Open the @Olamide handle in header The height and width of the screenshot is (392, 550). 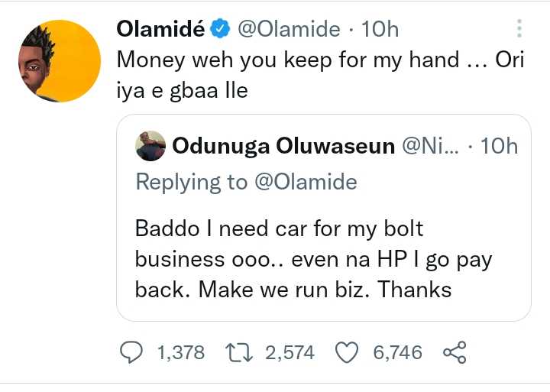tap(289, 29)
